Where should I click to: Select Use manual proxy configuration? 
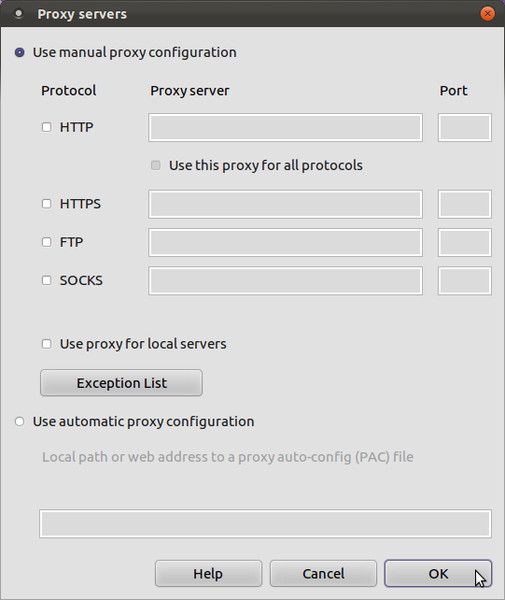click(x=20, y=52)
